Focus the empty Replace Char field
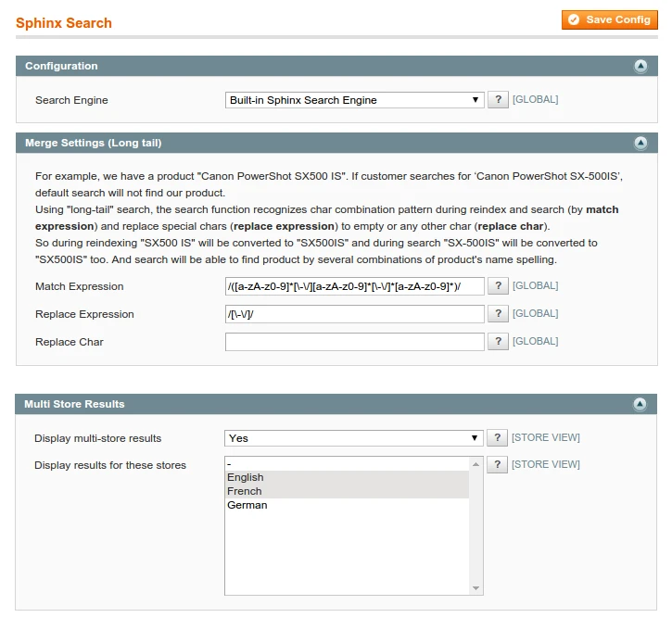 click(355, 342)
